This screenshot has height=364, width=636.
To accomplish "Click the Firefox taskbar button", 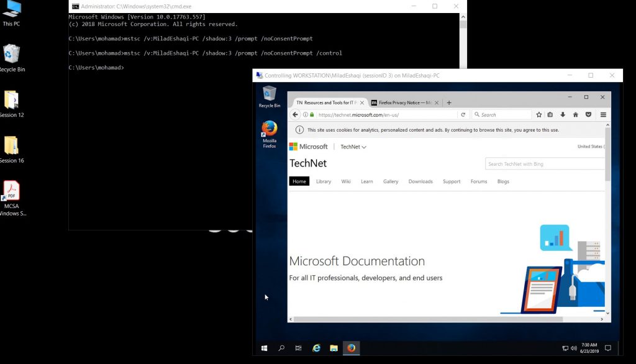I will [x=352, y=348].
